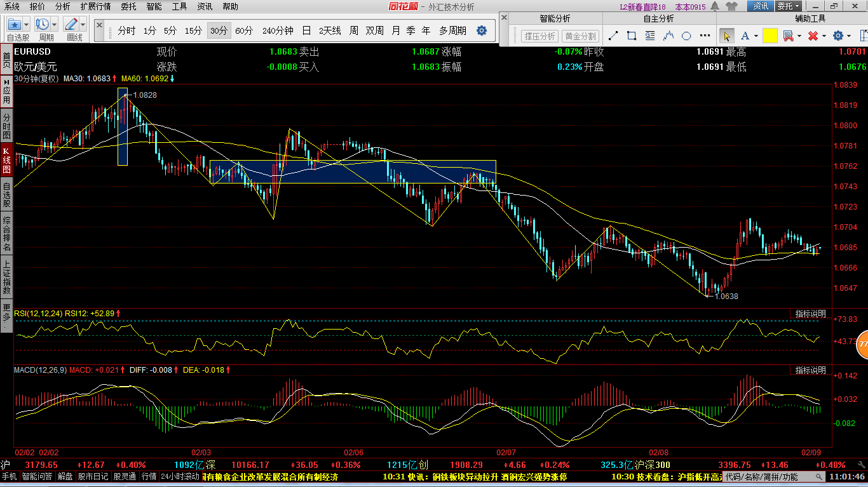Screen dimensions: 868x487
Task: Expand the font tool dropdown arrow
Action: (x=756, y=36)
